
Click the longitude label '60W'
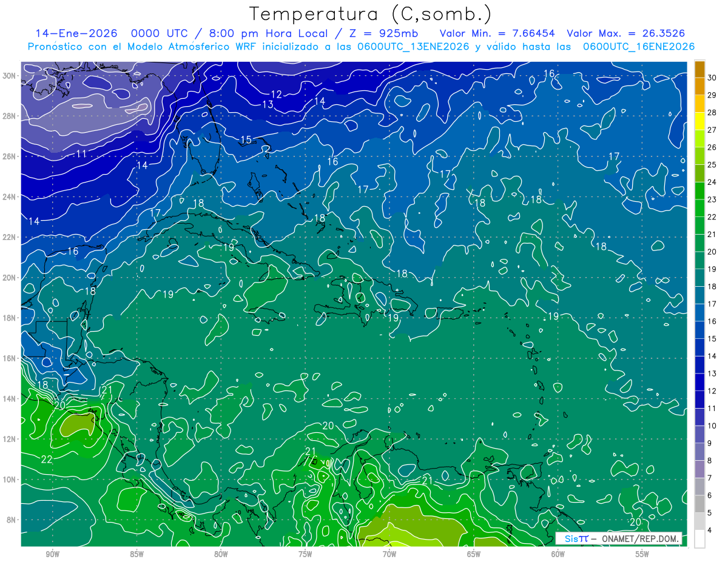click(558, 554)
